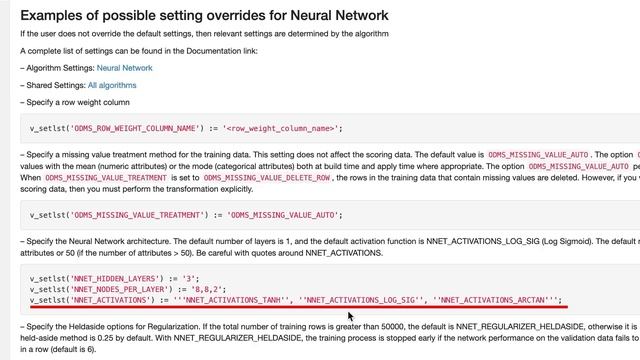Click the 'NNET_ACTIVATIONS_LOG_SIG' value in the code
Screen dimensions: 640x360
[x=361, y=300]
